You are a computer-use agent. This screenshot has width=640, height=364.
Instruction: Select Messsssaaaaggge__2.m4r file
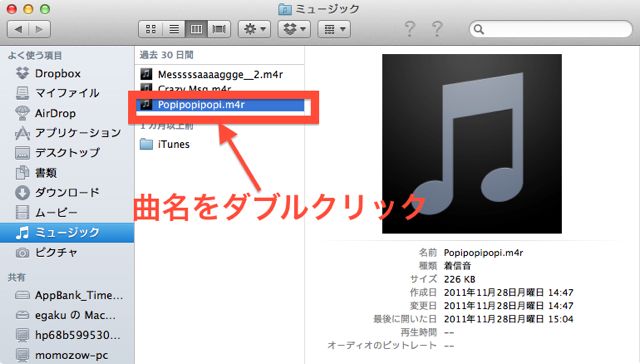(x=220, y=74)
